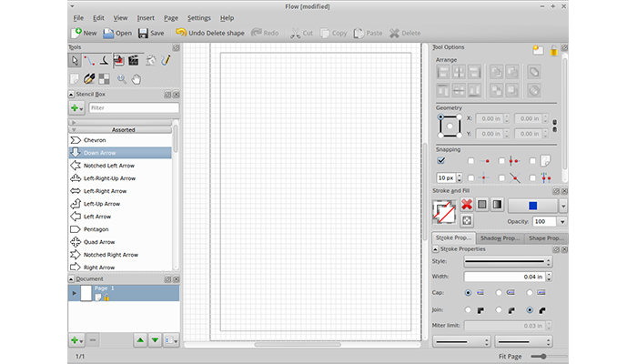637x364 pixels.
Task: Select the Zoom magnifier tool
Action: coord(121,79)
